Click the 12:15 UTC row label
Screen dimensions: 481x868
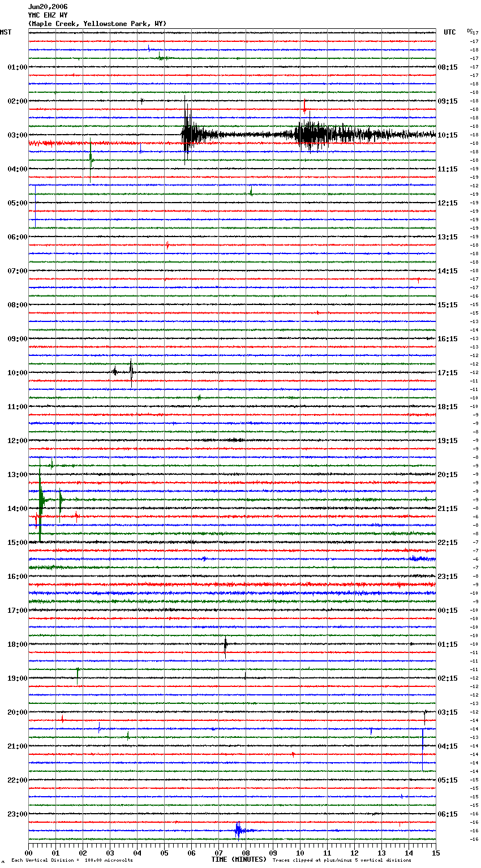[448, 203]
